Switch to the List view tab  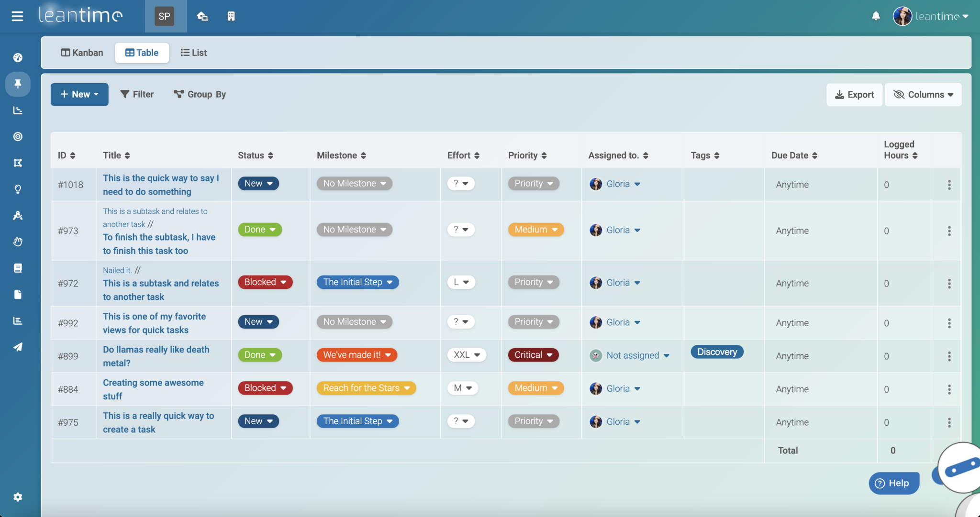tap(193, 53)
